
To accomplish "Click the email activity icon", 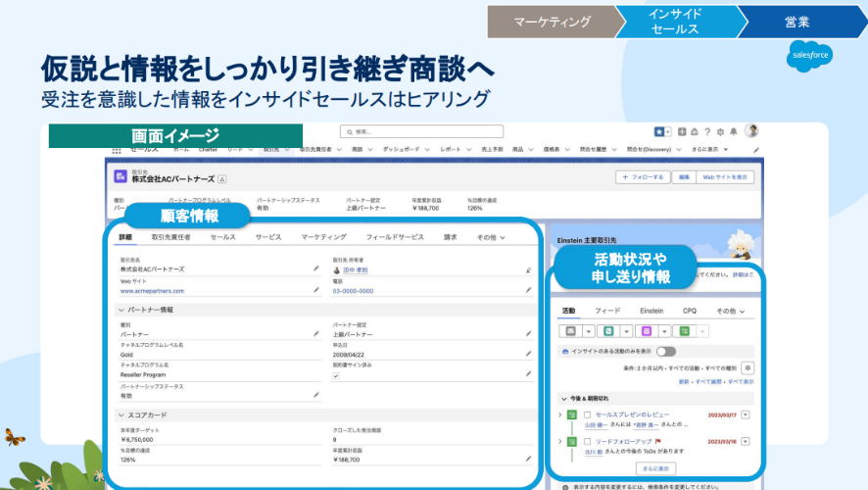I will pos(572,331).
